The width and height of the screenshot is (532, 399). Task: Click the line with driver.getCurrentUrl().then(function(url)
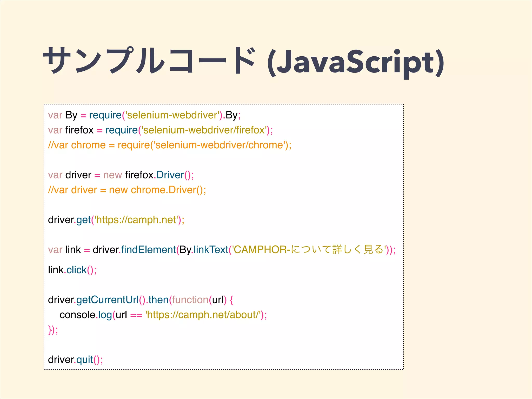[x=141, y=300]
